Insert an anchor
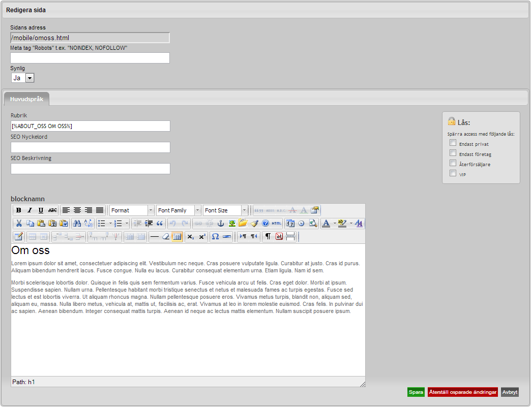This screenshot has height=408, width=532. tap(221, 224)
